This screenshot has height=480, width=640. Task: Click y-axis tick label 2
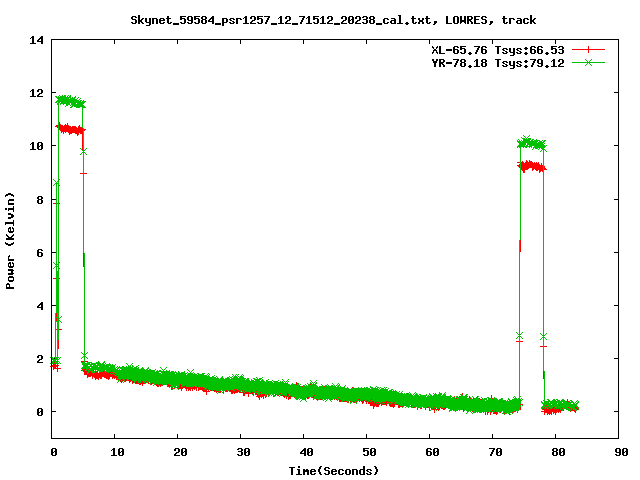(40, 359)
